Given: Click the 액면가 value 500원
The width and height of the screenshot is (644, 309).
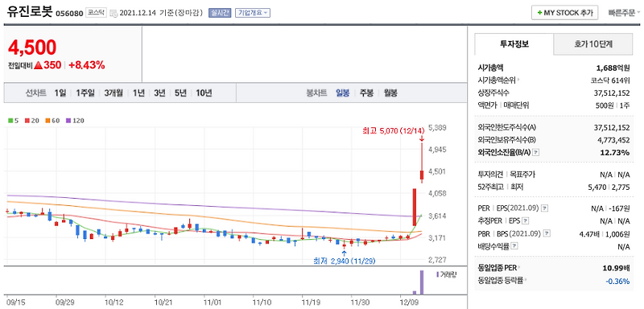Looking at the screenshot, I should (x=605, y=105).
